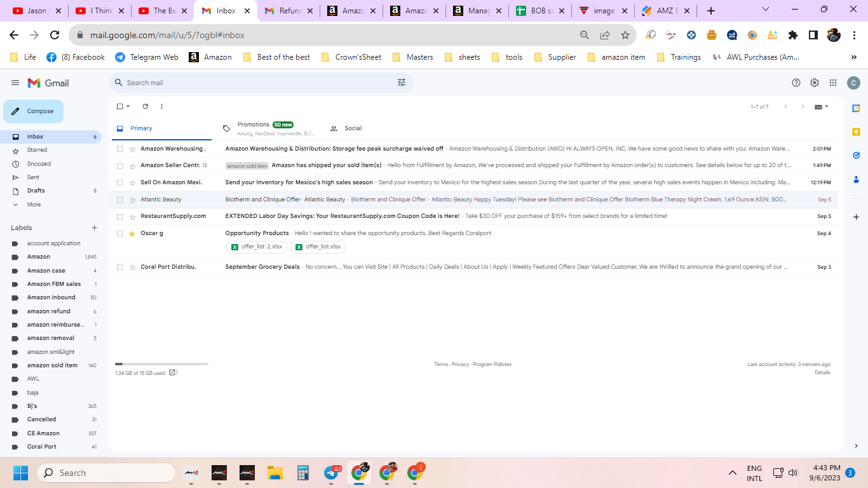The image size is (868, 488).
Task: Tick the Atlantic Beauty email checkbox
Action: [119, 200]
